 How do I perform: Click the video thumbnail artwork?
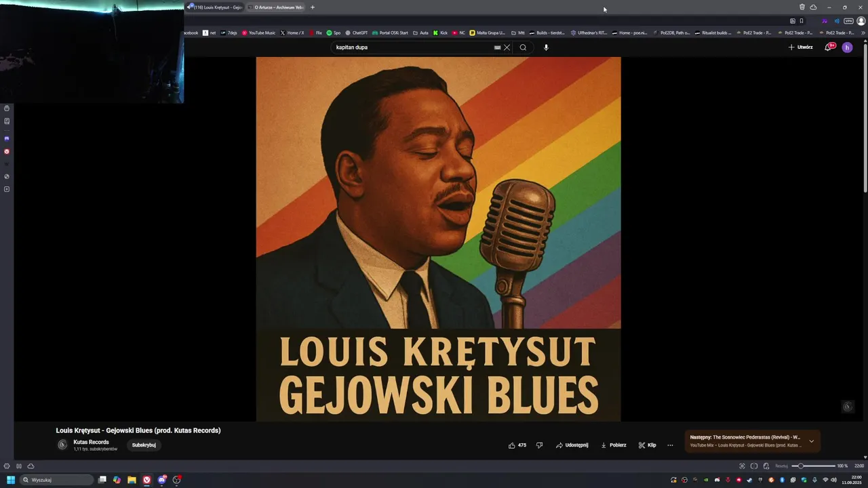[x=438, y=239]
